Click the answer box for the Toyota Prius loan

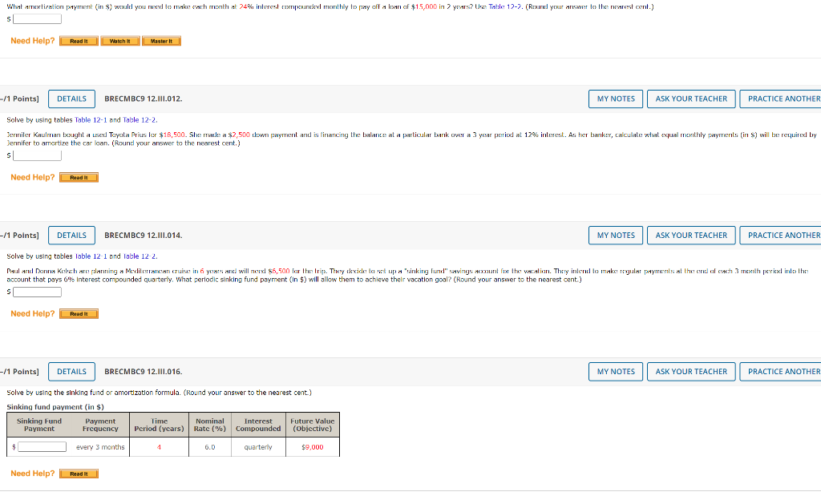click(37, 155)
